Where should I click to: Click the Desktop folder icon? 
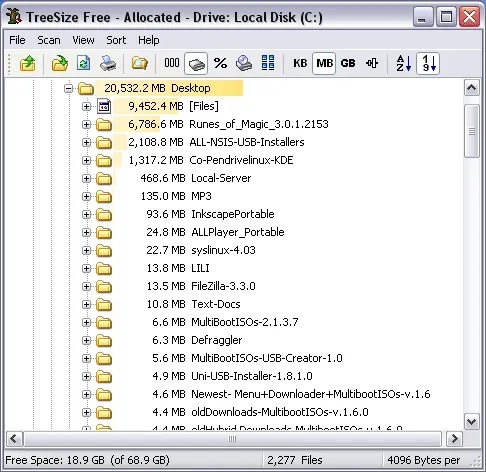(86, 89)
